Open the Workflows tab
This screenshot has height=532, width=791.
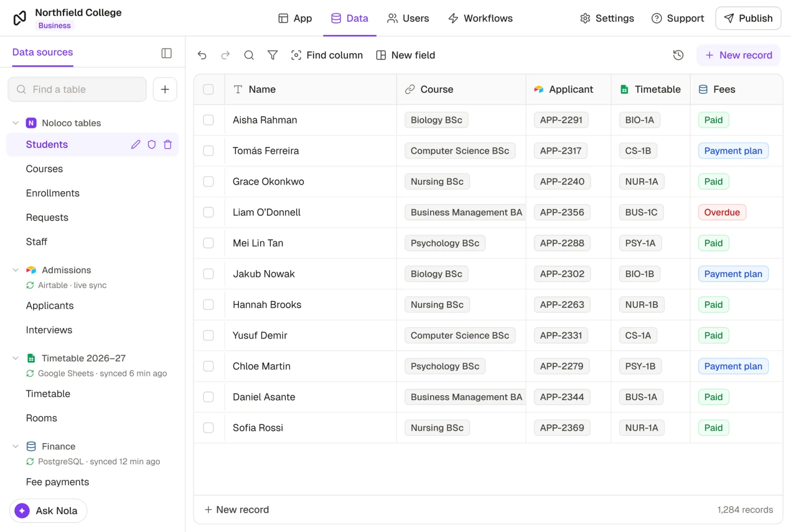[481, 18]
